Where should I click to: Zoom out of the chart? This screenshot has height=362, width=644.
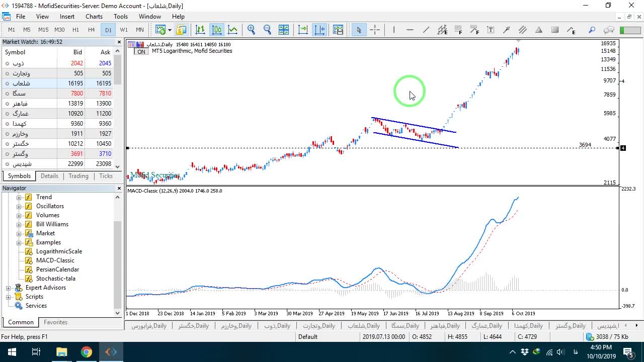pyautogui.click(x=267, y=30)
